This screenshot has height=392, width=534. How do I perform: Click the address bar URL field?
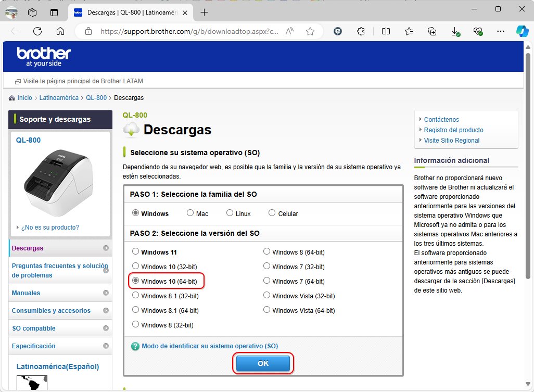coord(190,31)
